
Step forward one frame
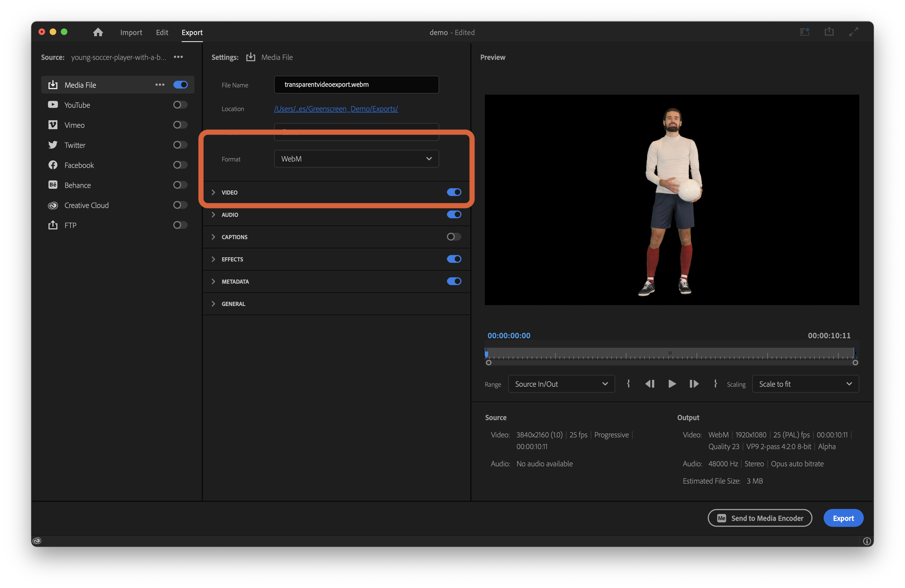point(694,384)
